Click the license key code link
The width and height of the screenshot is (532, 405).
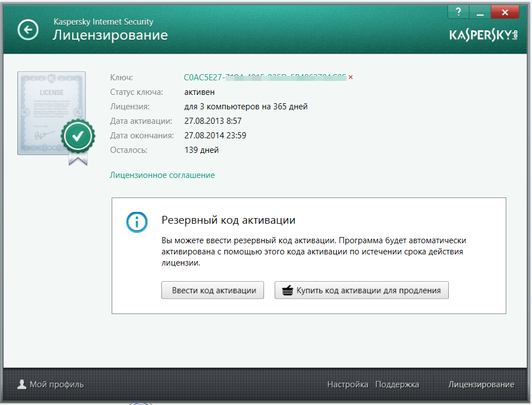coord(265,78)
